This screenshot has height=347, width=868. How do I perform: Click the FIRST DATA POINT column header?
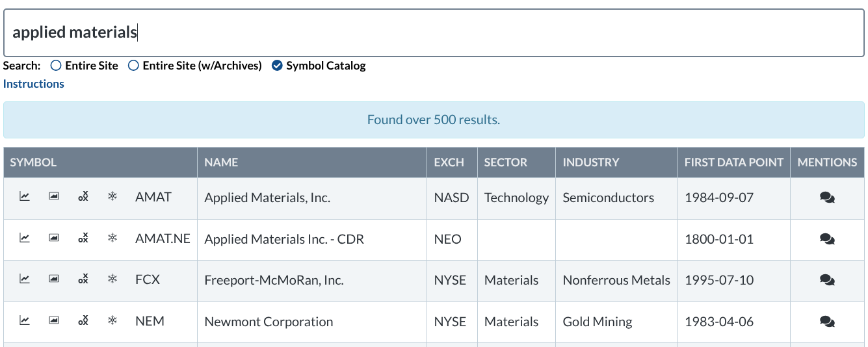733,162
